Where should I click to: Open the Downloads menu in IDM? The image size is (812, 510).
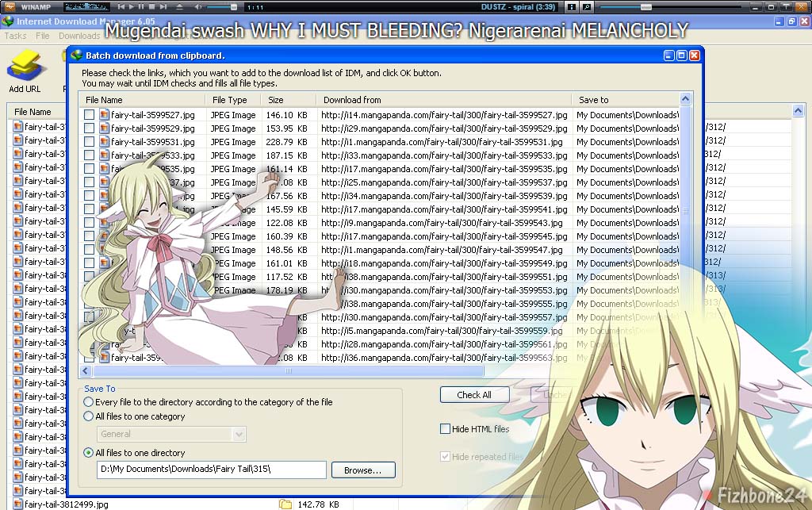(x=79, y=36)
